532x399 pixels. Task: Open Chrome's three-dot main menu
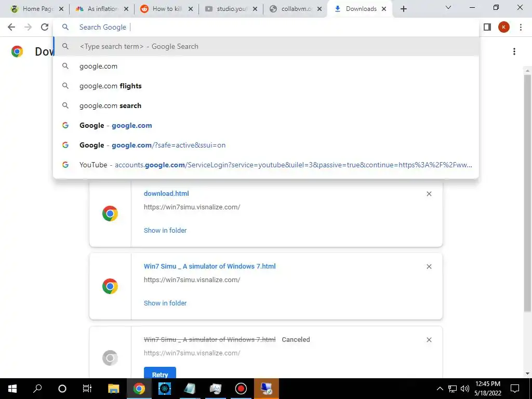[x=521, y=27]
